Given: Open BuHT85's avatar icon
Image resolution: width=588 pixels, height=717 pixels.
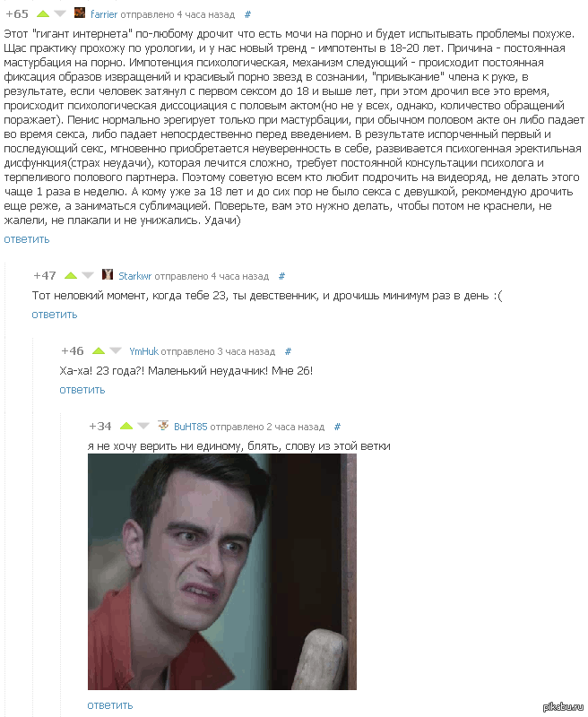Looking at the screenshot, I should pyautogui.click(x=163, y=425).
